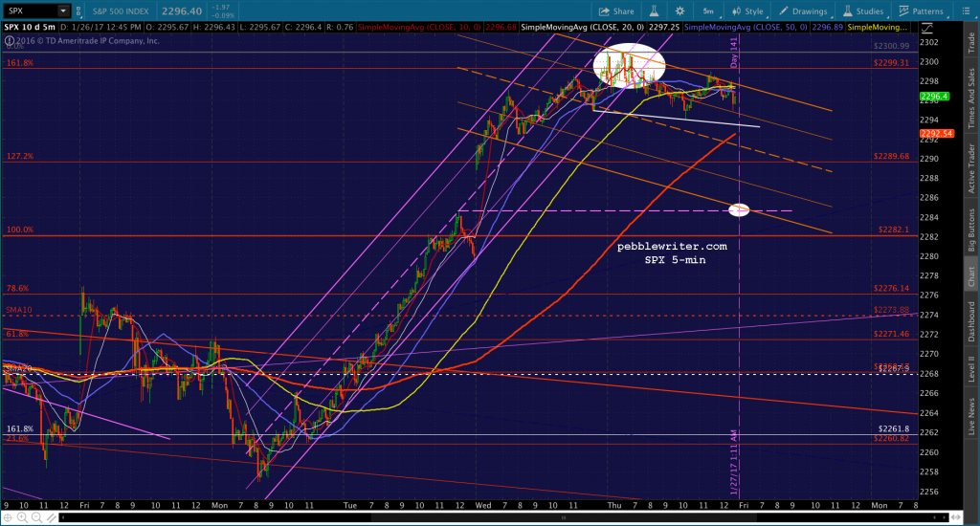Click the 2296.40 last price in header
The image size is (980, 526).
[x=181, y=11]
